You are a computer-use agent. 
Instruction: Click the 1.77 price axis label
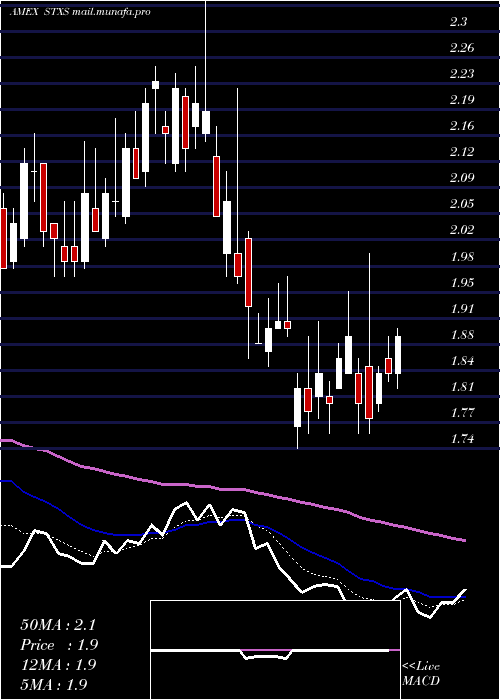[x=462, y=412]
